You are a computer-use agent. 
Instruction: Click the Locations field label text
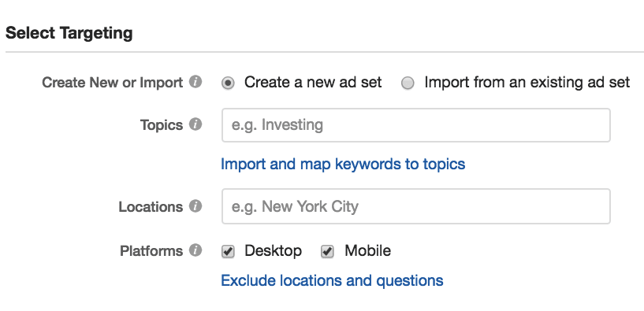click(x=151, y=207)
